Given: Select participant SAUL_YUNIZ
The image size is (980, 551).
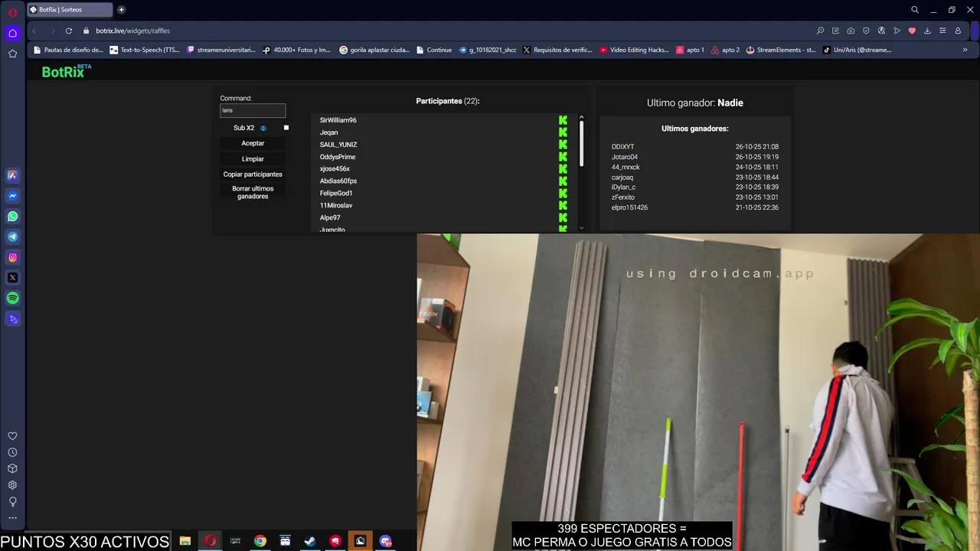Looking at the screenshot, I should [338, 145].
